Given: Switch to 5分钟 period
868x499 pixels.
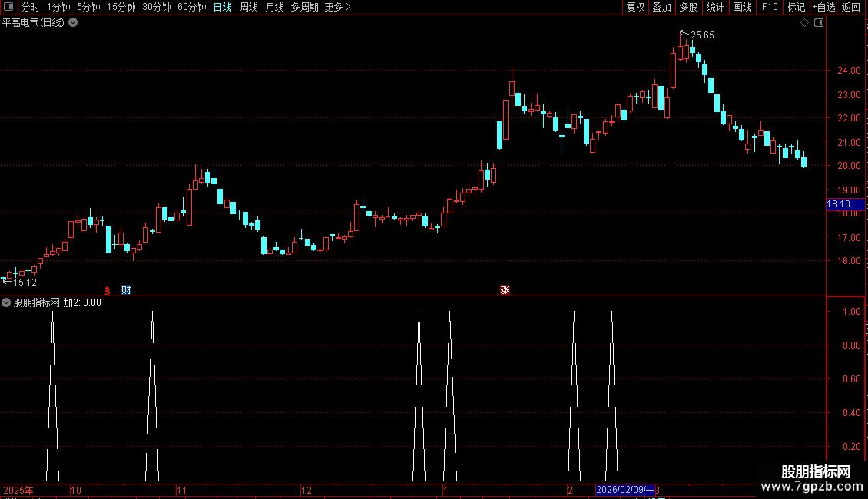Looking at the screenshot, I should point(88,7).
